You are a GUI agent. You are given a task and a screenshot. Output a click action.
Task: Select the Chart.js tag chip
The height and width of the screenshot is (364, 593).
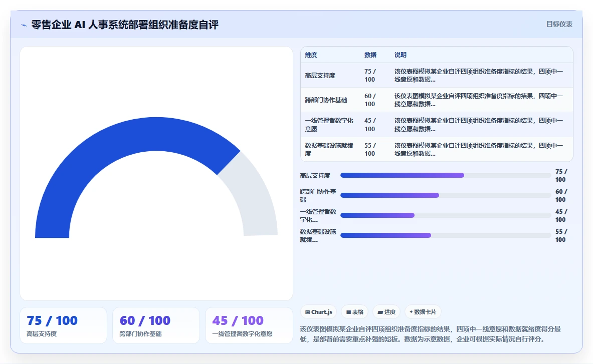point(318,312)
